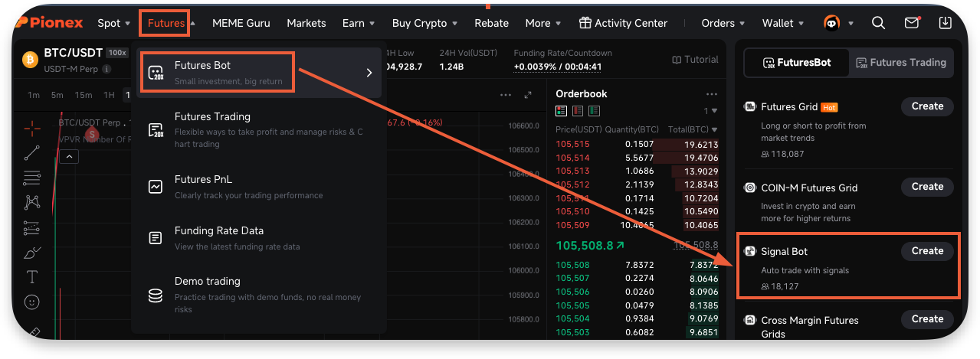
Task: Create a Futures Grid bot
Action: 927,106
